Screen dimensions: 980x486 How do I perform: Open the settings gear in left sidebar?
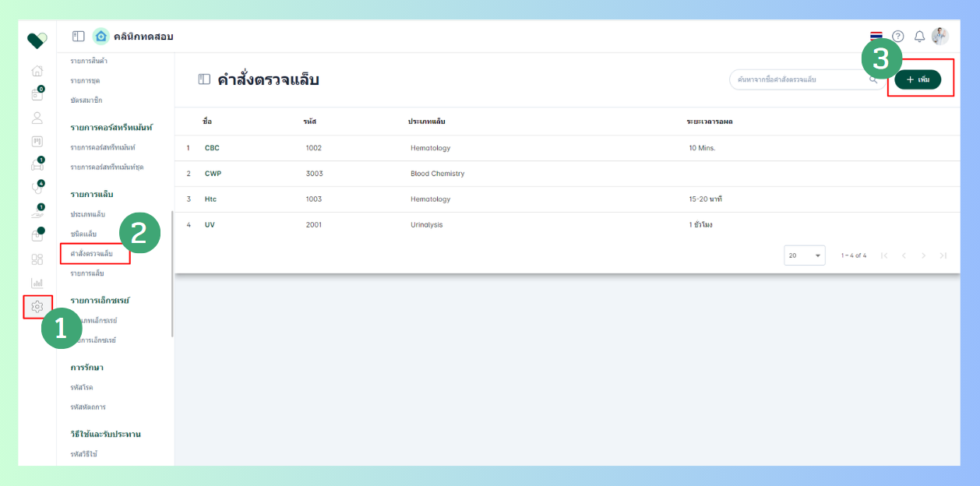click(37, 307)
